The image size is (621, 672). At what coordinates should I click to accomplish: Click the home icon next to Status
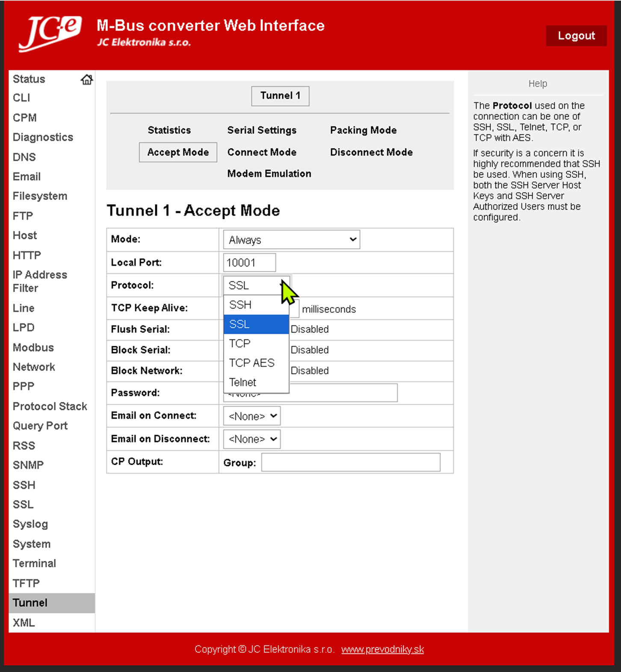[x=86, y=80]
